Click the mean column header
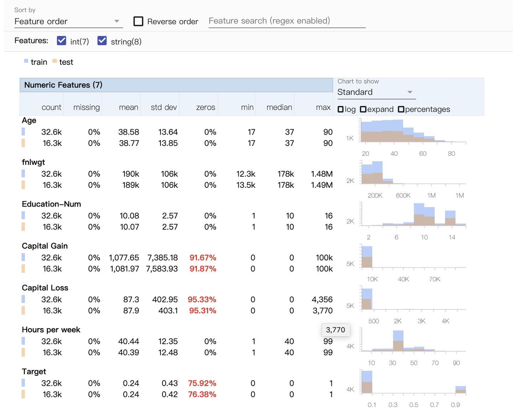 (129, 107)
